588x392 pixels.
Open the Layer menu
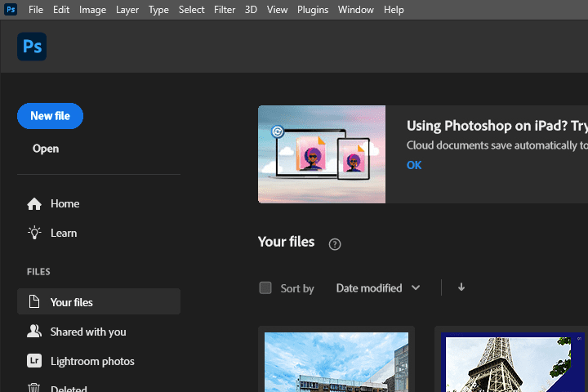tap(127, 9)
